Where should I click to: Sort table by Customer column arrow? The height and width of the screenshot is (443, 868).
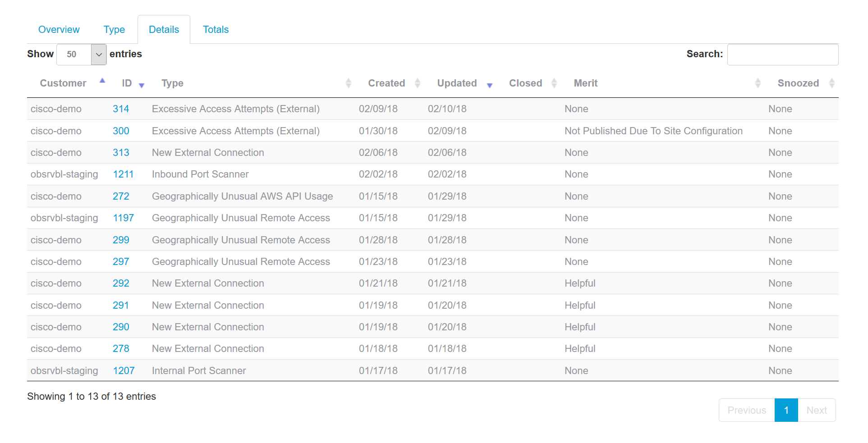coord(102,81)
